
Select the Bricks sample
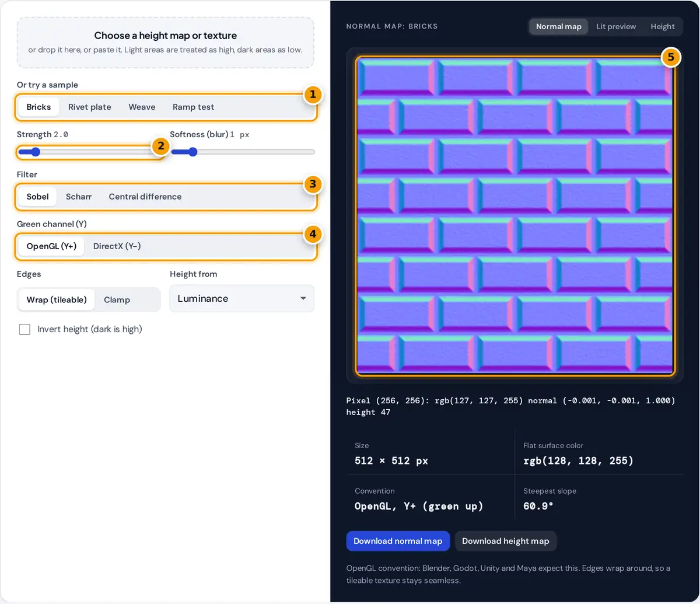coord(38,107)
